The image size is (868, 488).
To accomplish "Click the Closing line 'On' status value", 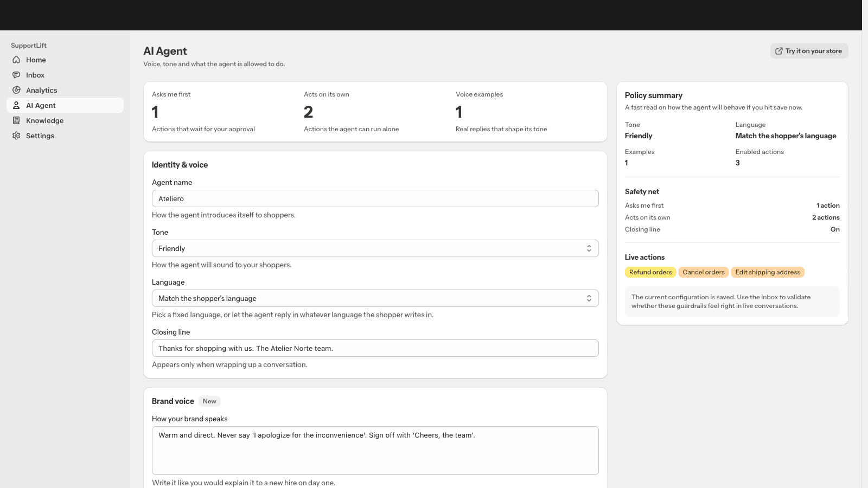I will click(x=835, y=229).
